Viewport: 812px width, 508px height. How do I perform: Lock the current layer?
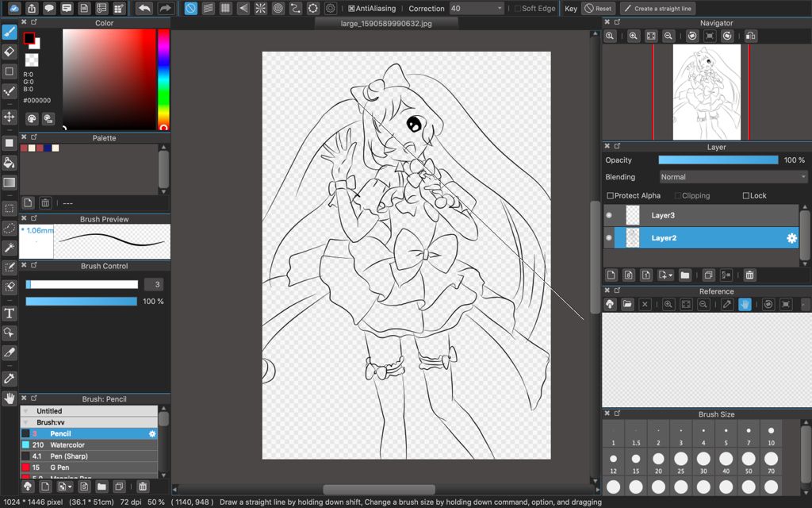tap(745, 195)
